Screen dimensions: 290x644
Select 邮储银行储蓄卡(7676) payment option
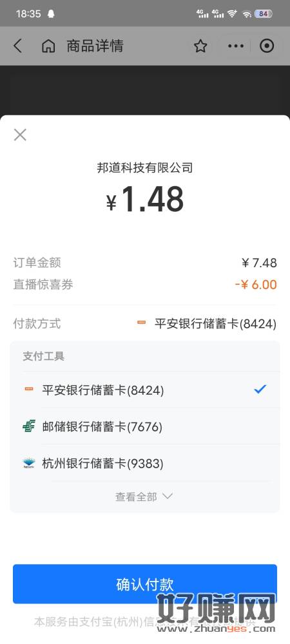pyautogui.click(x=144, y=427)
